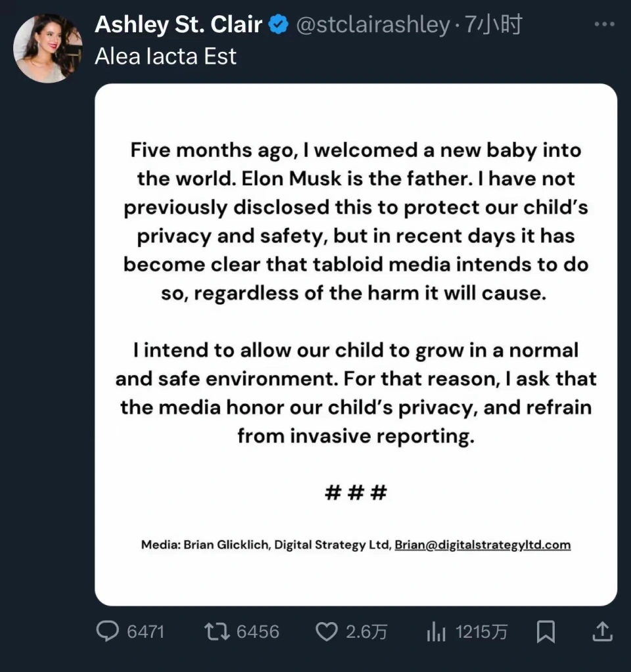Screen dimensions: 631x672
Task: Click the 6471 reply count
Action: pyautogui.click(x=145, y=632)
